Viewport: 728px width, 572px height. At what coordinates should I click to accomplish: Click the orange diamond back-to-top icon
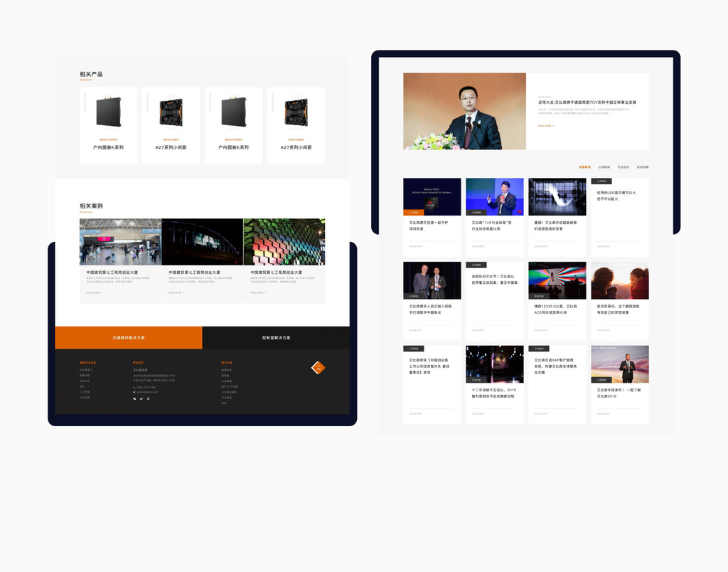[x=318, y=368]
